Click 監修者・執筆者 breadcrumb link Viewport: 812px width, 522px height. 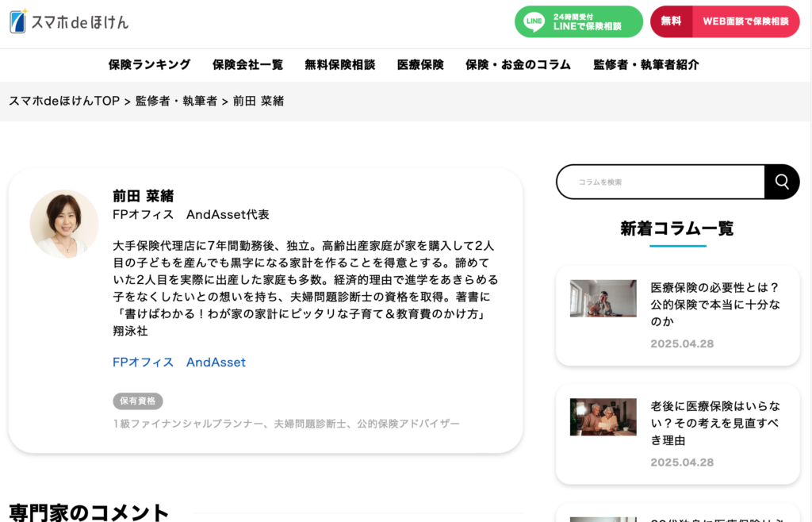[x=176, y=101]
